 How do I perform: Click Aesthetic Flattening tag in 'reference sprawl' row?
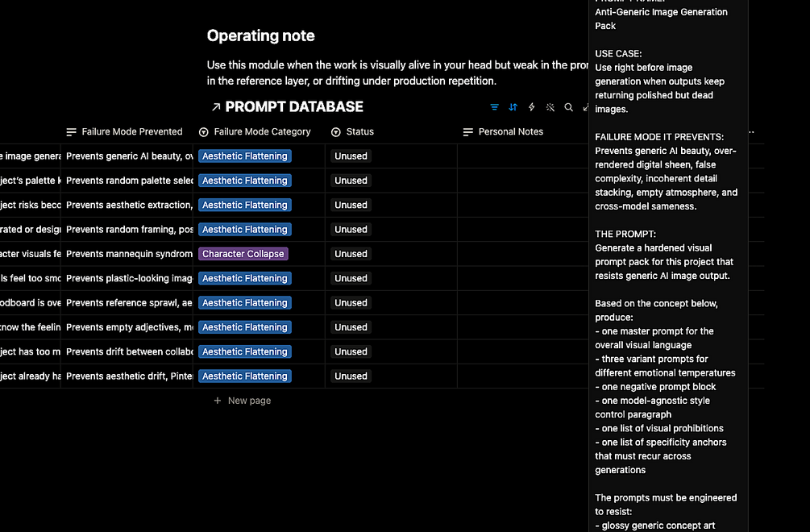click(245, 302)
